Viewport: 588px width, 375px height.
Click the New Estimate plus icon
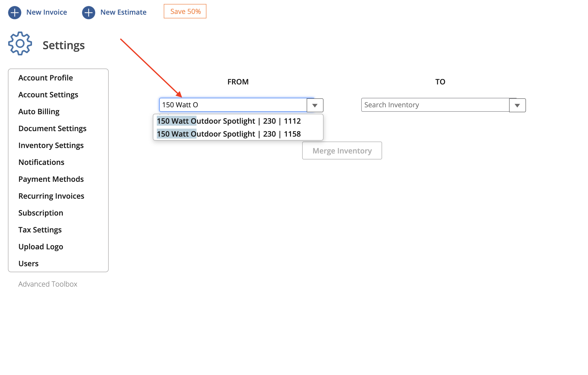[89, 12]
